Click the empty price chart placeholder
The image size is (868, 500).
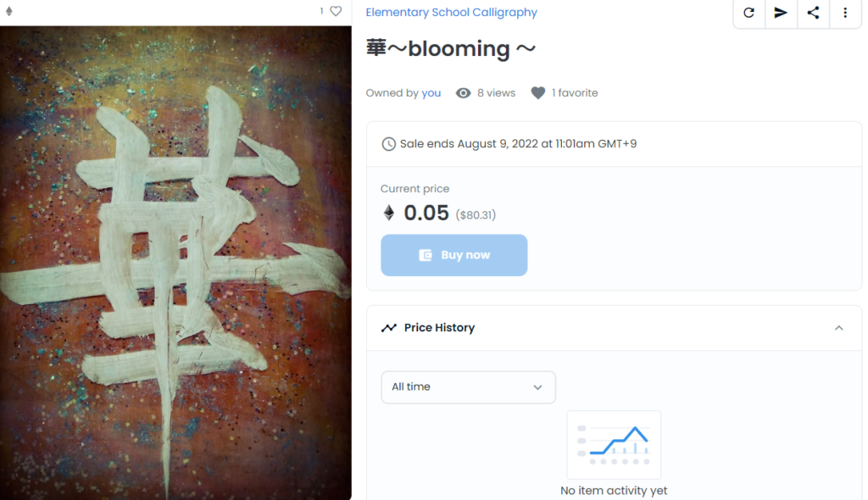[614, 445]
